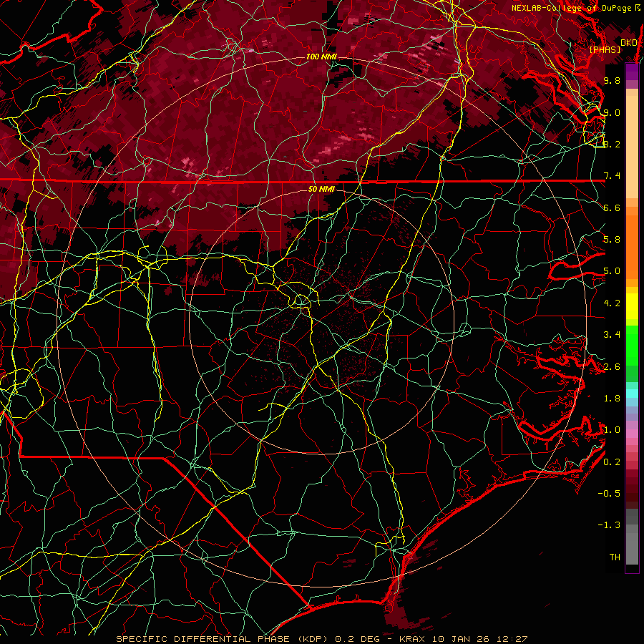Click the 6.6 color scale value
This screenshot has height=644, width=644.
612,208
